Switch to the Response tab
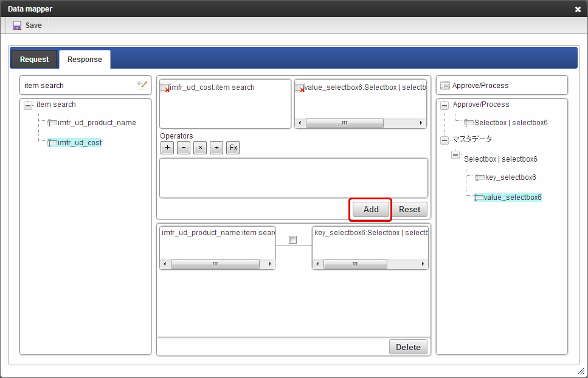This screenshot has height=378, width=588. [x=85, y=60]
